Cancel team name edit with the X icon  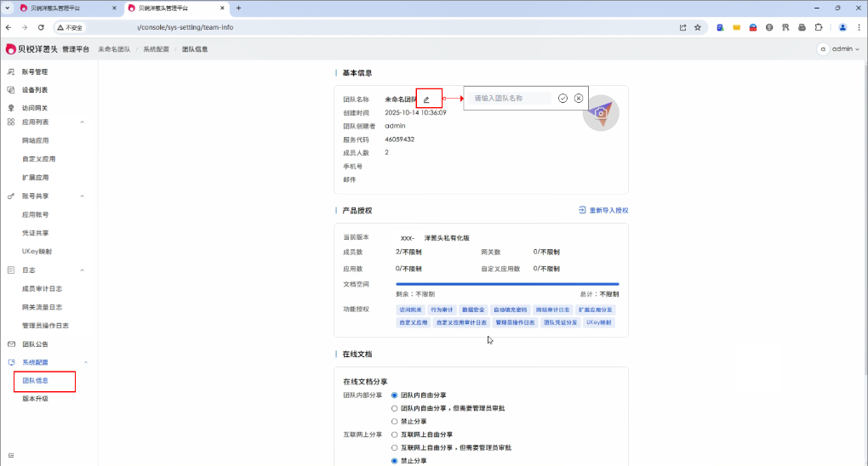(579, 98)
